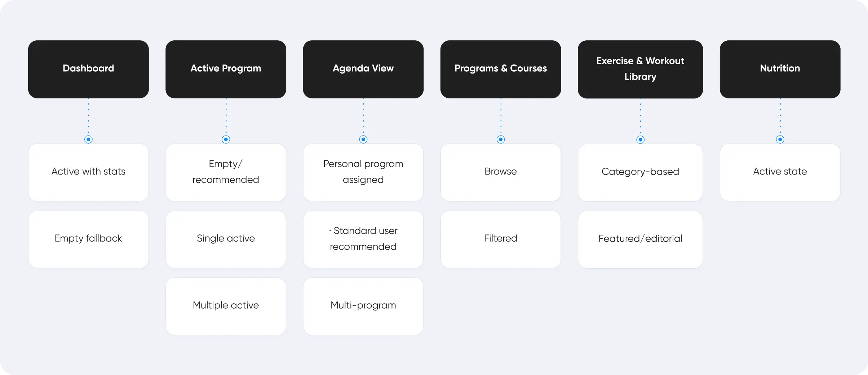This screenshot has width=868, height=375.
Task: Click the Empty fallback card
Action: click(x=88, y=239)
